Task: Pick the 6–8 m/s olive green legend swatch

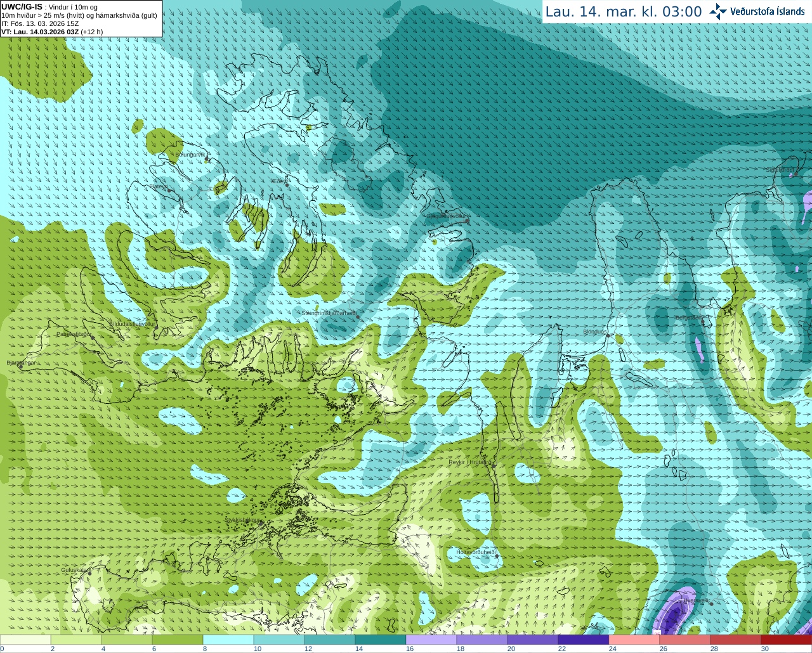Action: (x=178, y=640)
